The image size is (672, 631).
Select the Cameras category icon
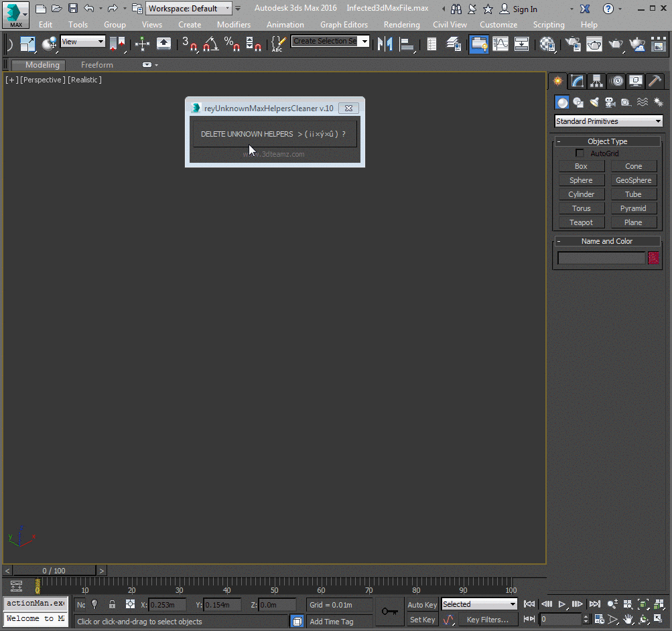click(610, 102)
